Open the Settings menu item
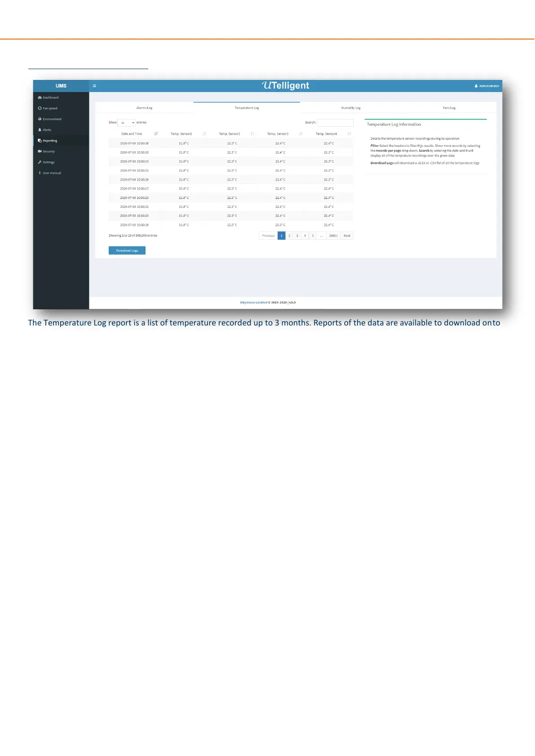 coord(61,162)
